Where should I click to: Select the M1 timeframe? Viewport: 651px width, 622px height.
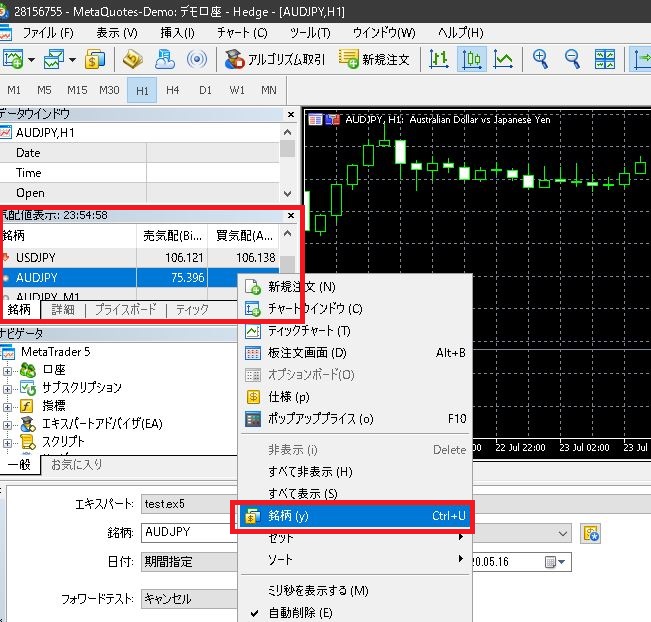pos(14,90)
